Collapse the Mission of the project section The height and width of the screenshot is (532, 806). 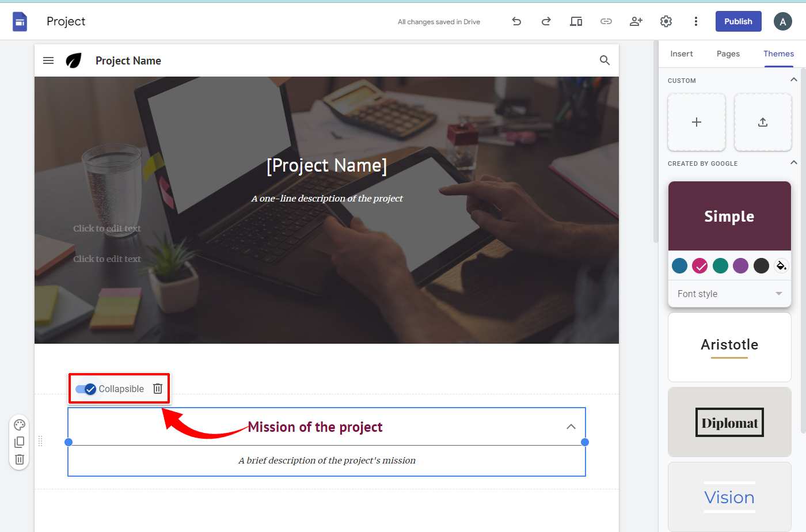[x=571, y=427]
